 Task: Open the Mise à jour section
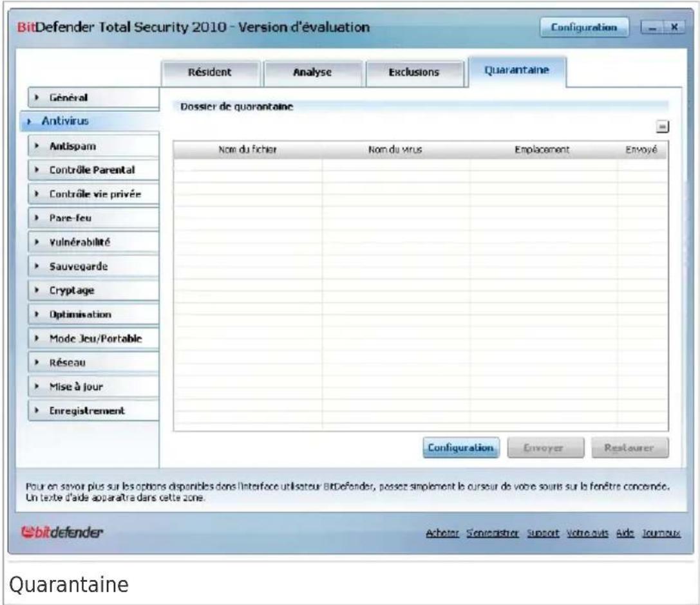click(x=93, y=387)
